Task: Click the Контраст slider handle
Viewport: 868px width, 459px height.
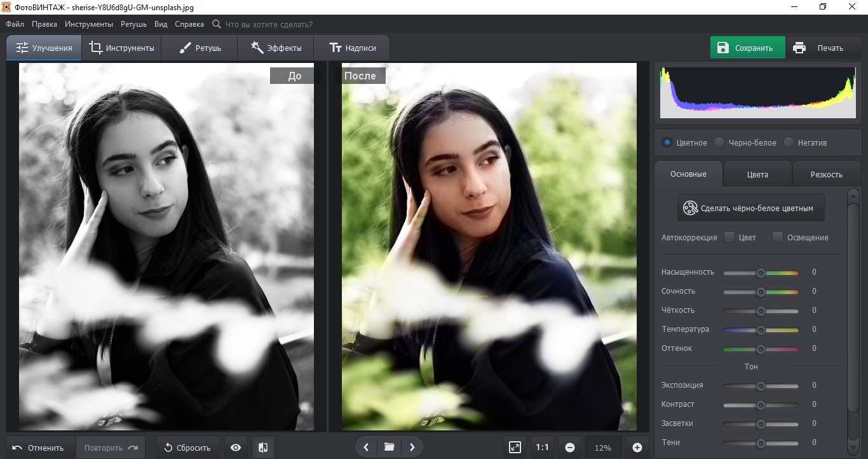Action: (761, 405)
